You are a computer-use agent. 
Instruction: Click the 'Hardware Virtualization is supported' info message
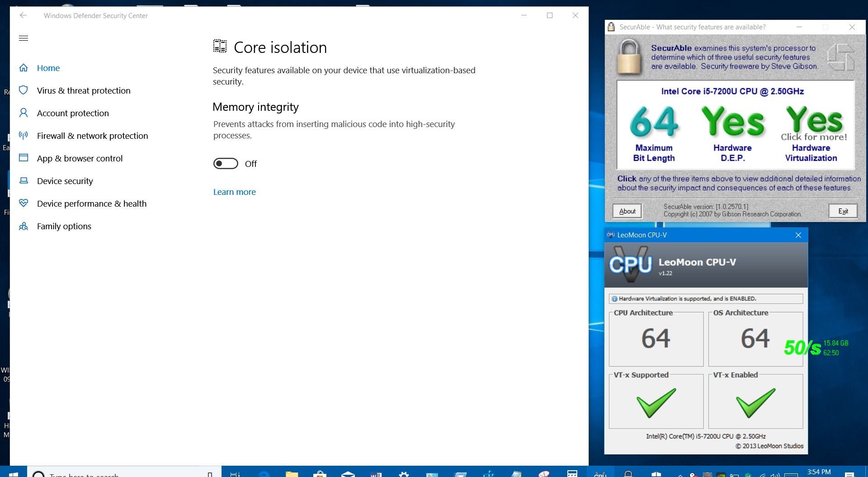point(706,299)
